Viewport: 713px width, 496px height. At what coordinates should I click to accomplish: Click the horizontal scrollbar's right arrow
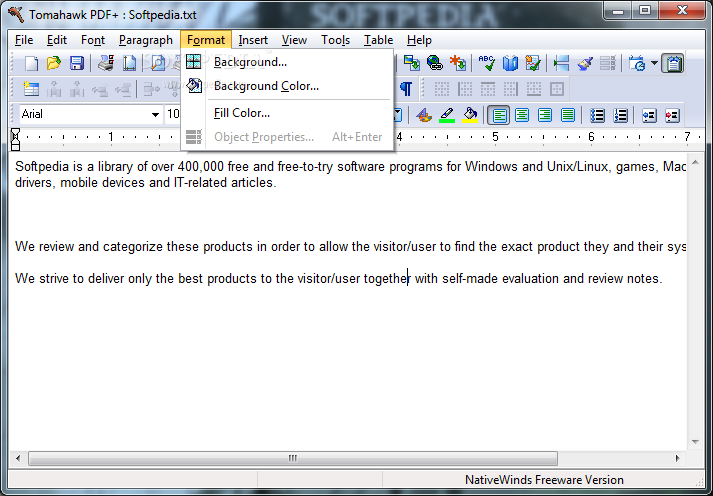pos(678,458)
